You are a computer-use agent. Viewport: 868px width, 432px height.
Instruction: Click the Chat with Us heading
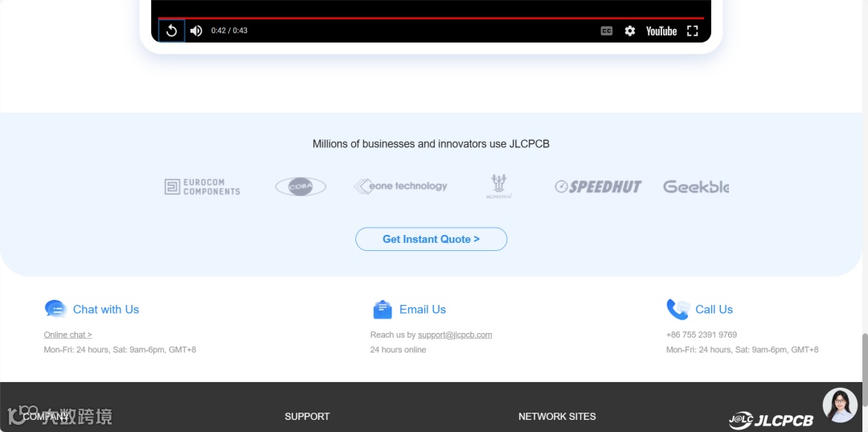click(106, 310)
